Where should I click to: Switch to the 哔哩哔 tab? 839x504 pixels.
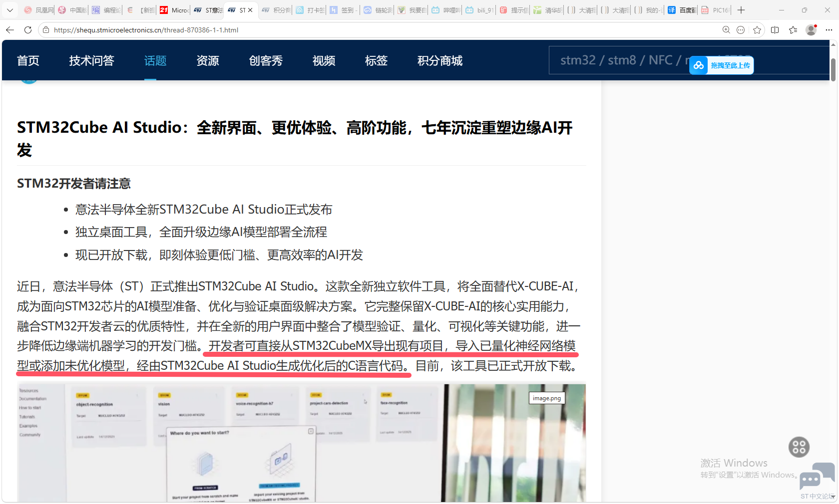446,10
